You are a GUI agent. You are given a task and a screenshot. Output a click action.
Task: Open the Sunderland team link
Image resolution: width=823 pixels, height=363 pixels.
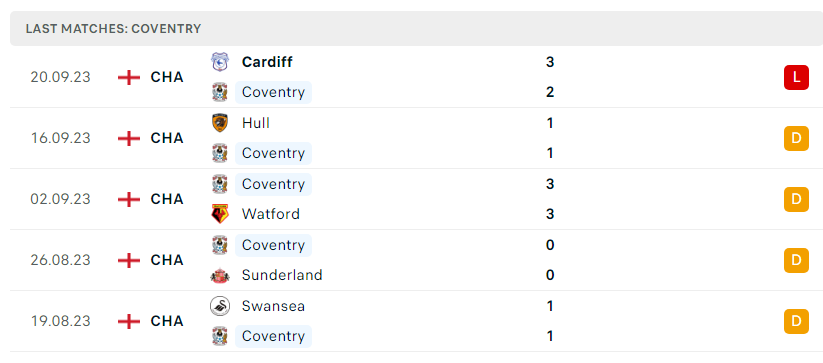[282, 275]
